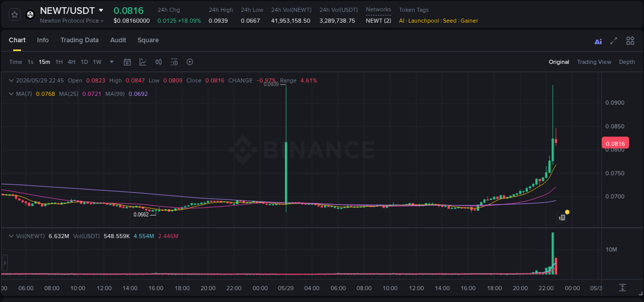
Task: Open the Trading Data tab
Action: point(79,40)
